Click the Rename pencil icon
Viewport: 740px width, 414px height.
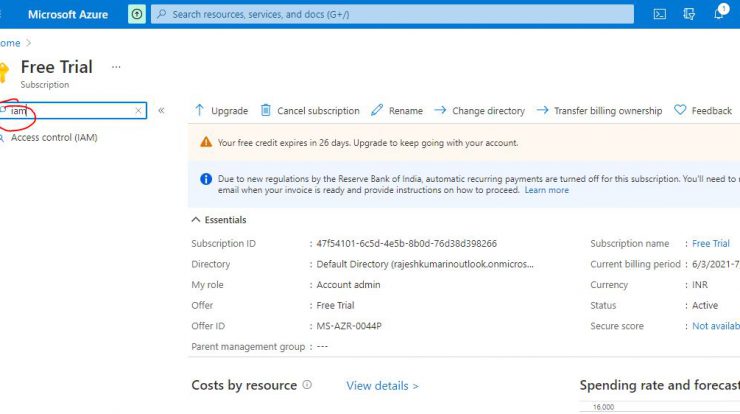(377, 110)
